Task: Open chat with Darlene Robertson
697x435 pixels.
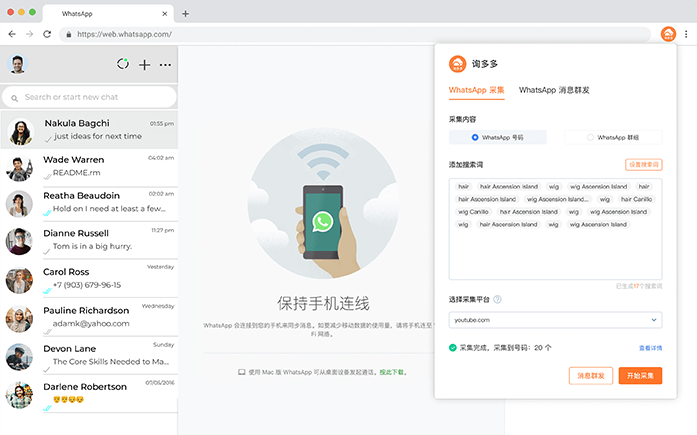Action: point(89,394)
